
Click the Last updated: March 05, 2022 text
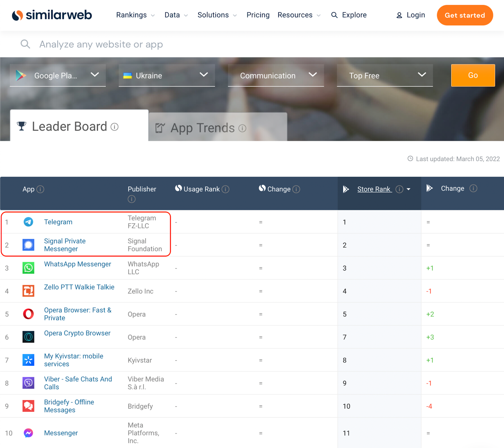click(x=458, y=159)
